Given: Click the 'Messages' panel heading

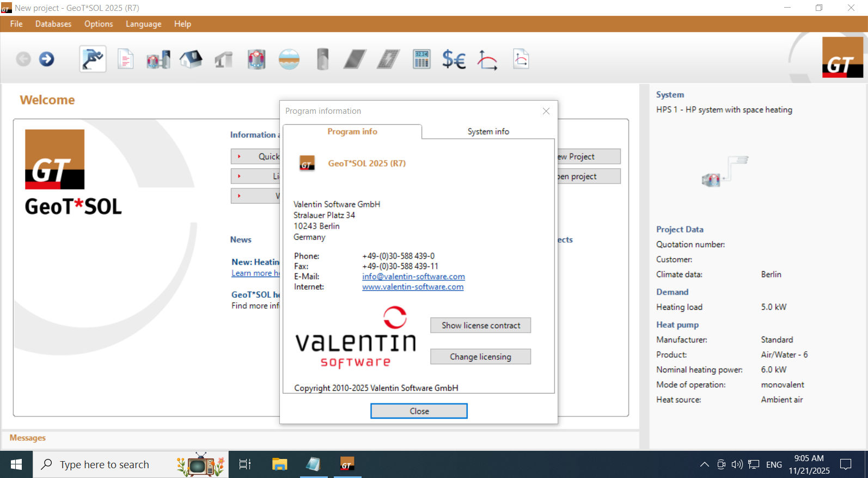Looking at the screenshot, I should point(28,438).
